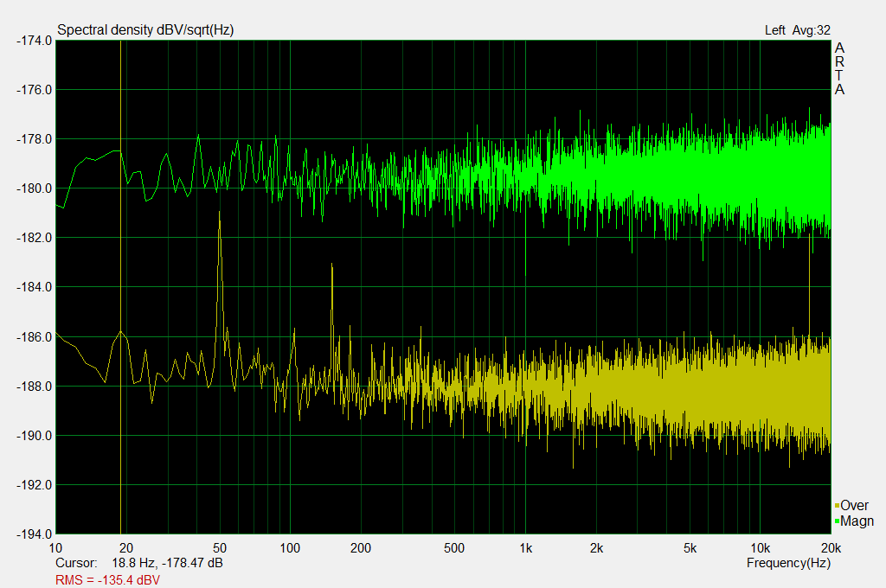
Task: Click the '-188.0' y-axis label
Action: click(34, 387)
